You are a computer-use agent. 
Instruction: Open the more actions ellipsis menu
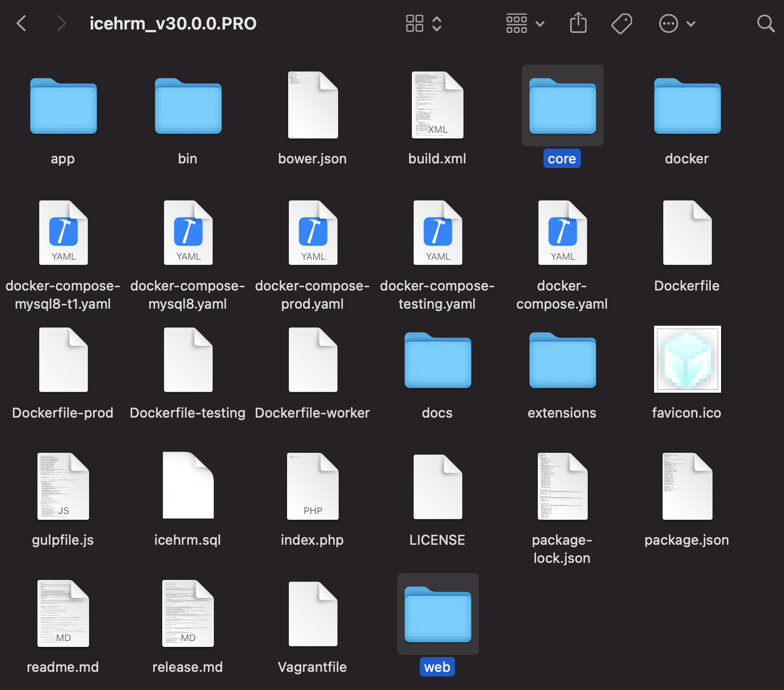coord(677,23)
